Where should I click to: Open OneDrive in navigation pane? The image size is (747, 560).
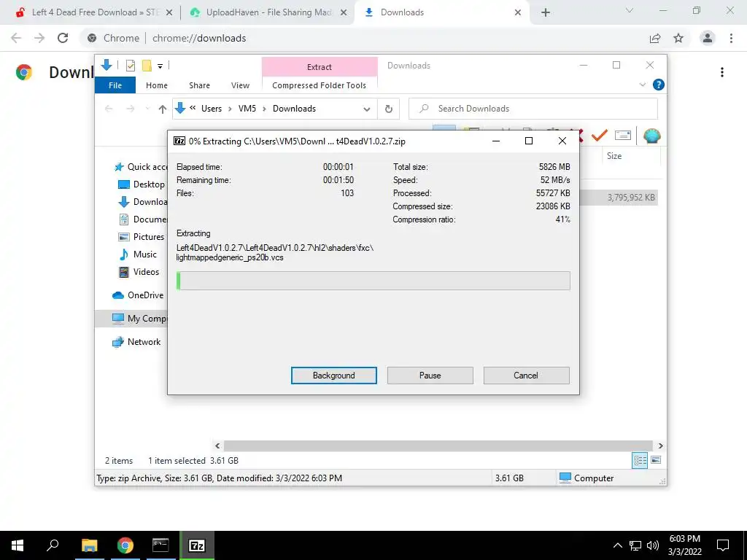click(x=138, y=295)
